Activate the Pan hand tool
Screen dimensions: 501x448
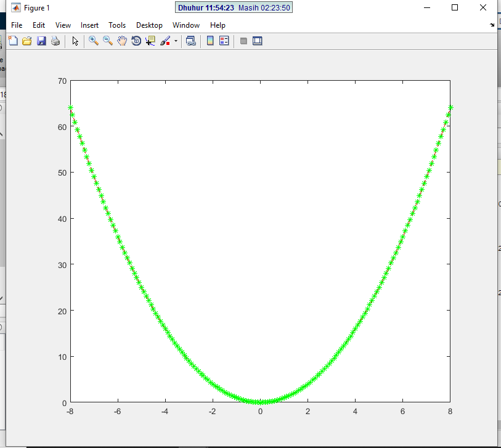tap(121, 41)
